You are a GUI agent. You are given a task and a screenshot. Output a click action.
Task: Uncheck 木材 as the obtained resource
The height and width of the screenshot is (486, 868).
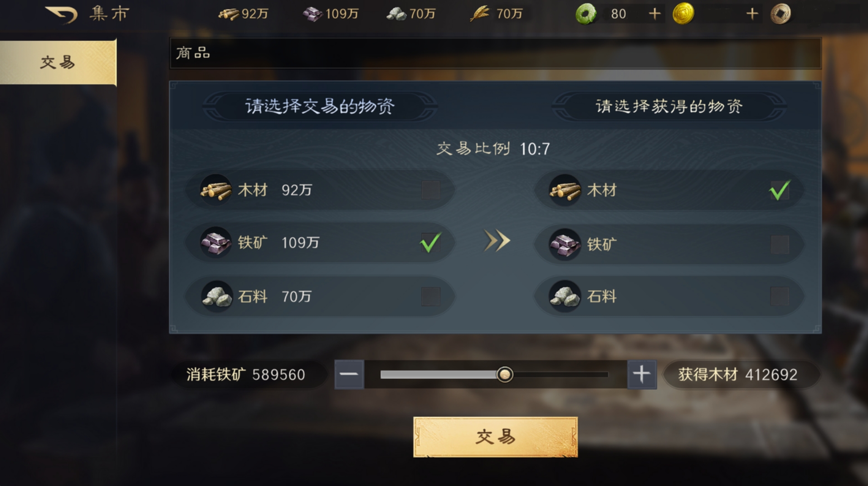[780, 190]
